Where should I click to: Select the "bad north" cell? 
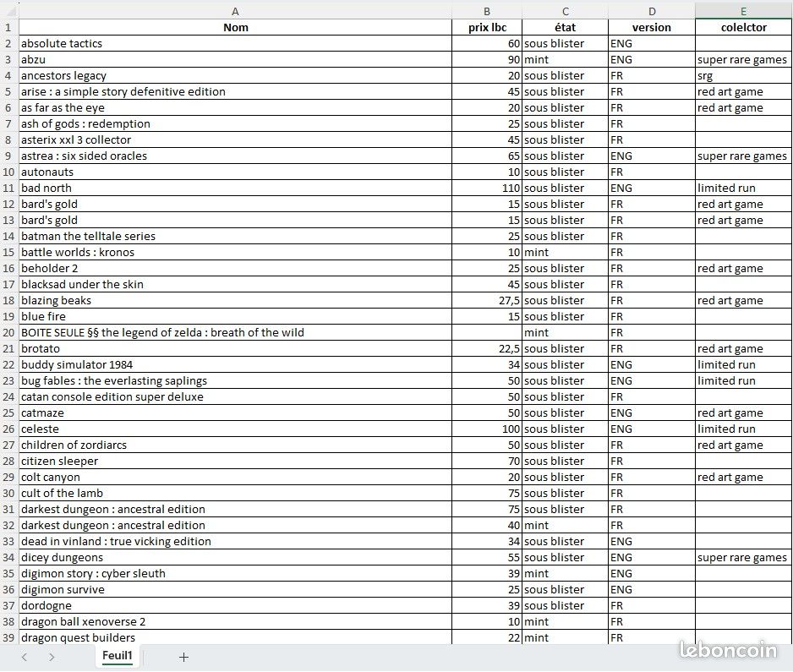point(235,188)
